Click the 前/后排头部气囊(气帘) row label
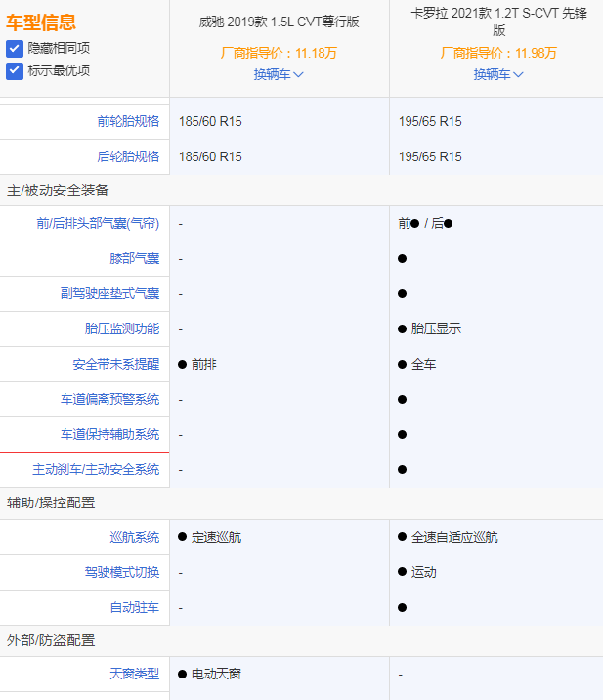The width and height of the screenshot is (603, 700). point(98,223)
